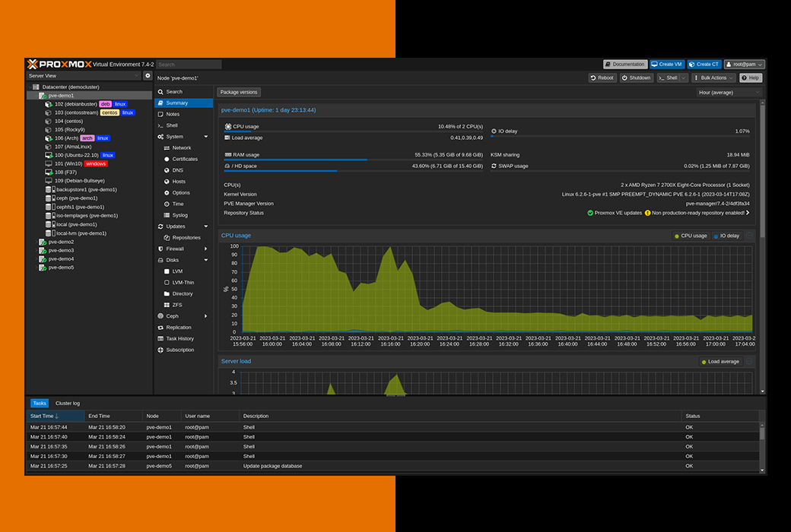Click the Shutdown button
This screenshot has width=791, height=532.
pos(636,78)
